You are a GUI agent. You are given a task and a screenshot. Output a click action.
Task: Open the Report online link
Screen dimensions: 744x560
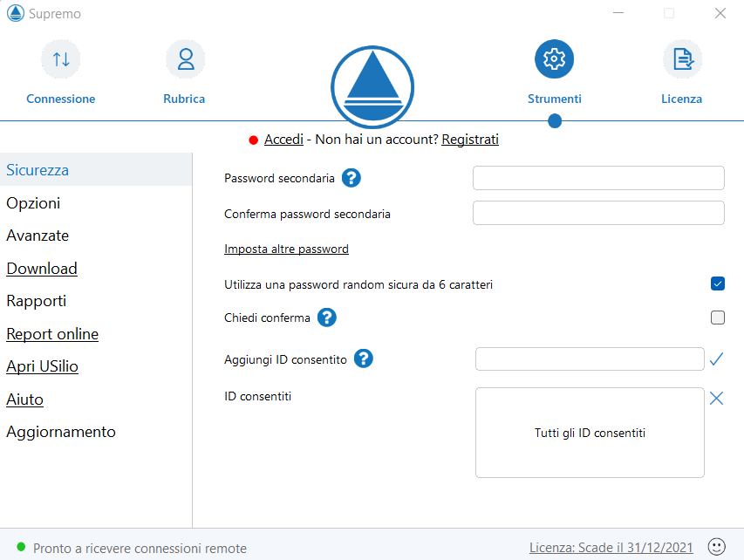click(x=52, y=334)
